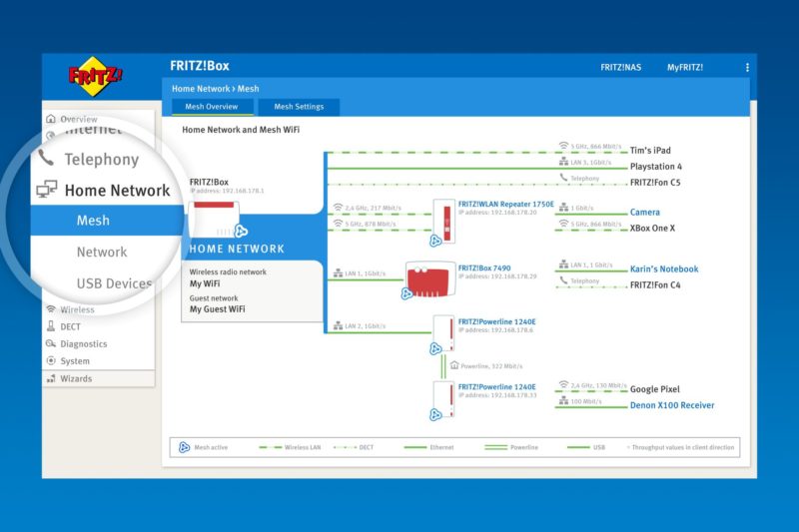Open the Denon X100 Receiver device link
Image resolution: width=799 pixels, height=532 pixels.
click(x=671, y=406)
